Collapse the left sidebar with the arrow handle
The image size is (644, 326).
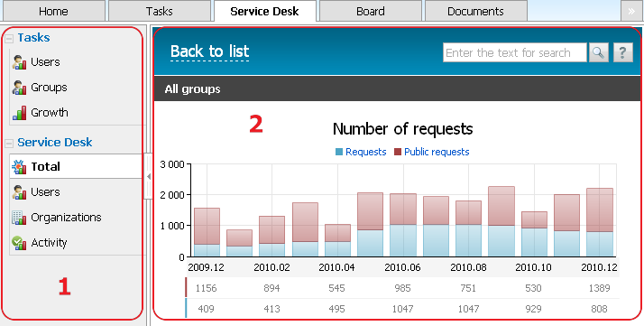coord(148,176)
